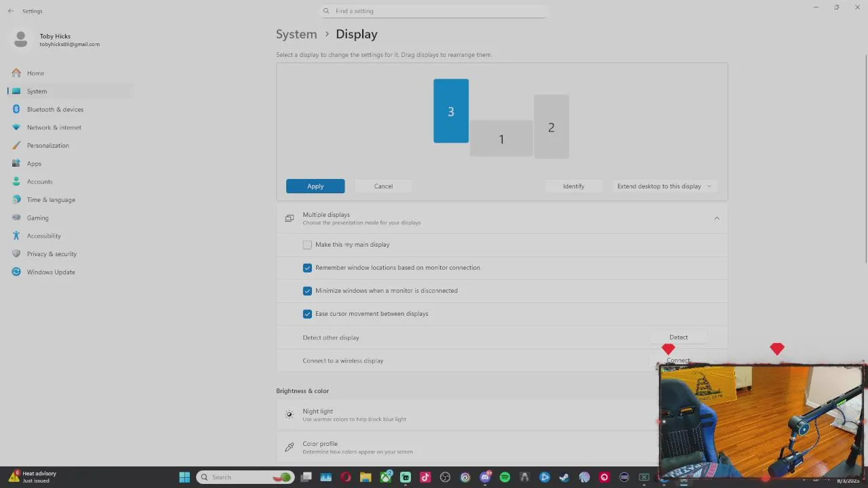Click the Gaming controller icon
The height and width of the screenshot is (488, 868).
16,218
